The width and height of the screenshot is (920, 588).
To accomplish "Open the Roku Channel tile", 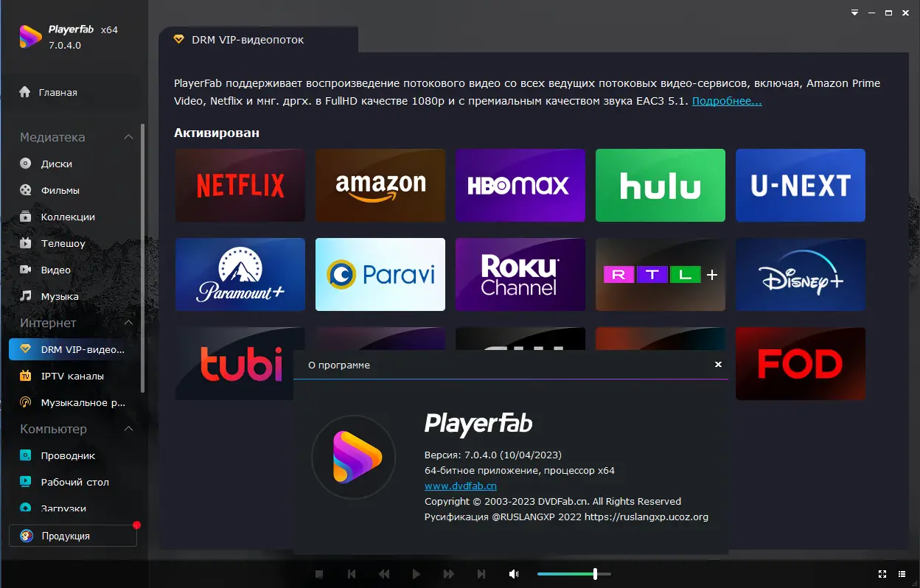I will click(x=520, y=274).
